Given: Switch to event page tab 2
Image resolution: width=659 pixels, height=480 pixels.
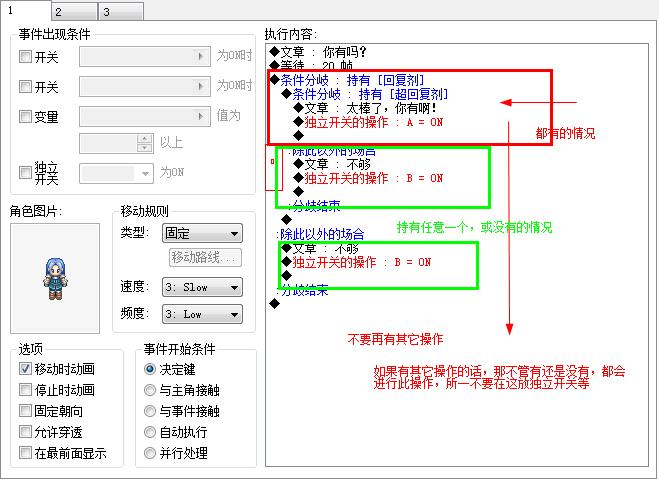Looking at the screenshot, I should pos(74,11).
